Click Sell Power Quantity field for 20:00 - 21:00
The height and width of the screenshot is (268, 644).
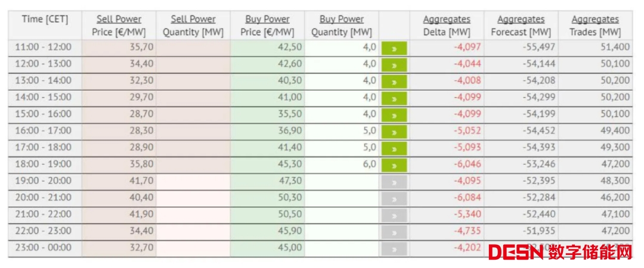pyautogui.click(x=193, y=197)
